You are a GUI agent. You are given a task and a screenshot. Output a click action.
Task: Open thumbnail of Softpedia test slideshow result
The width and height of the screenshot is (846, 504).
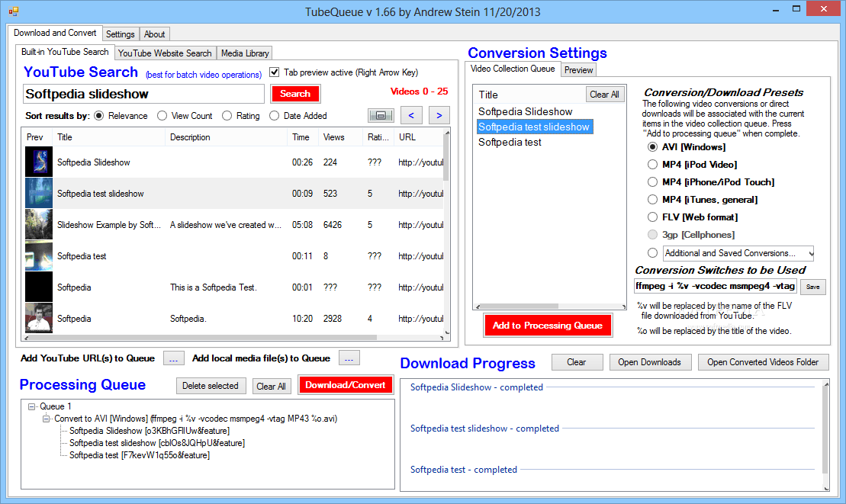coord(39,193)
